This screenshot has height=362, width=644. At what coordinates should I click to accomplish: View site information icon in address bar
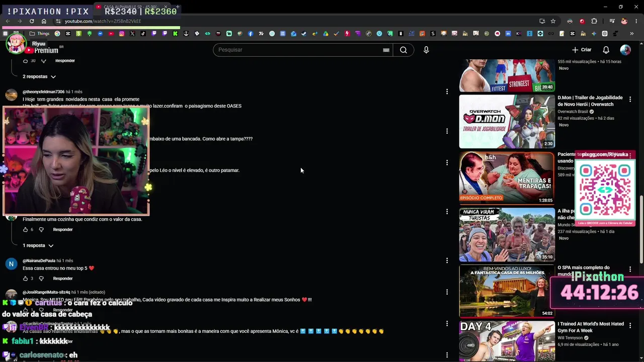click(58, 21)
